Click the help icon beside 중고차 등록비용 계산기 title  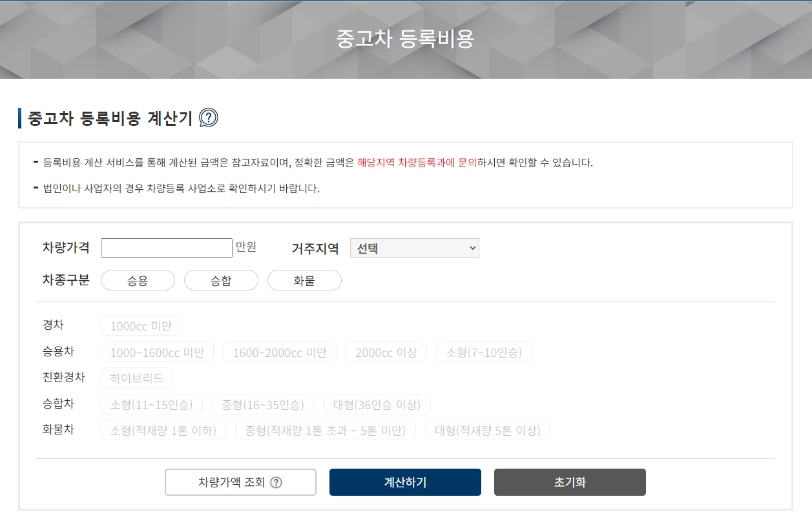pos(209,118)
